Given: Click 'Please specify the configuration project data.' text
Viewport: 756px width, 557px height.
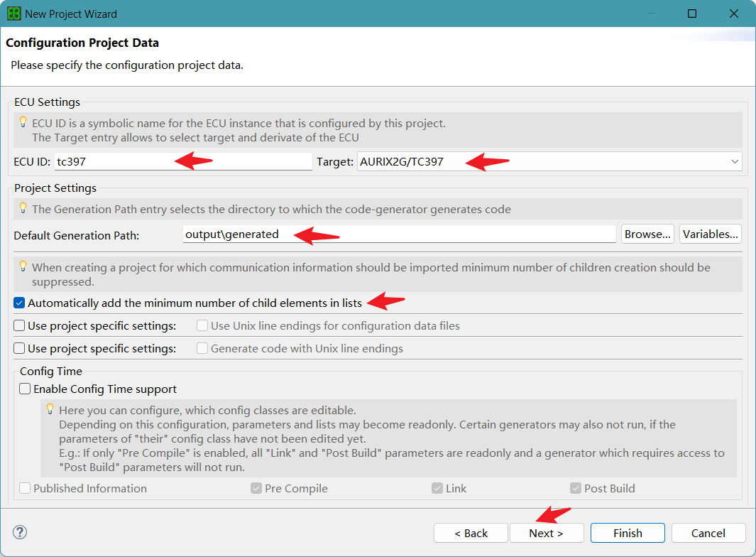Looking at the screenshot, I should pyautogui.click(x=127, y=65).
